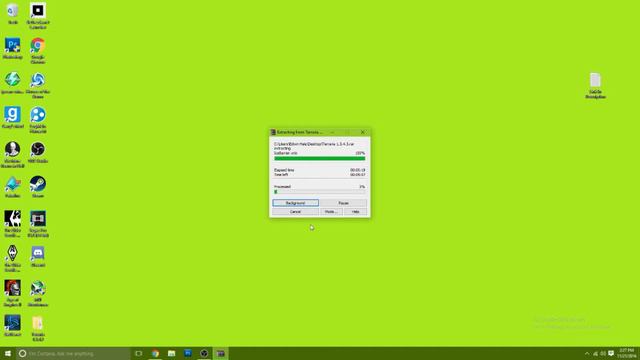Open the network icon in system tray
This screenshot has width=640, height=360.
tap(595, 353)
